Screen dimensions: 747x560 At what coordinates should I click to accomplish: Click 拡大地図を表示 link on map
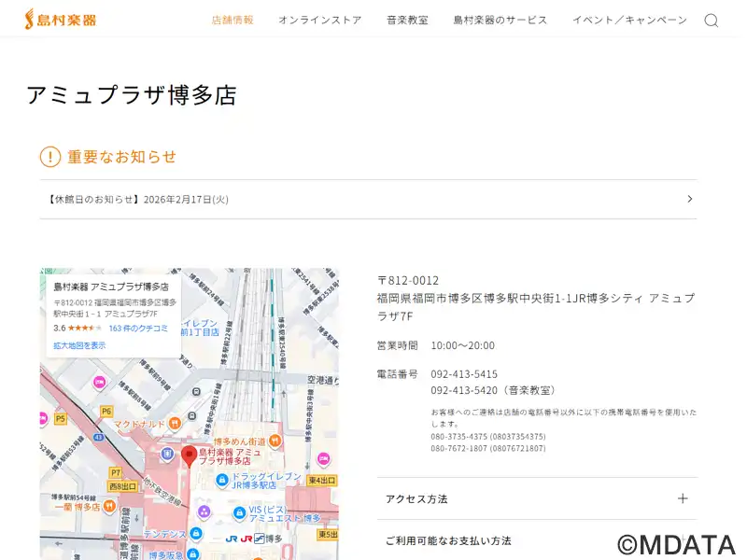[79, 345]
